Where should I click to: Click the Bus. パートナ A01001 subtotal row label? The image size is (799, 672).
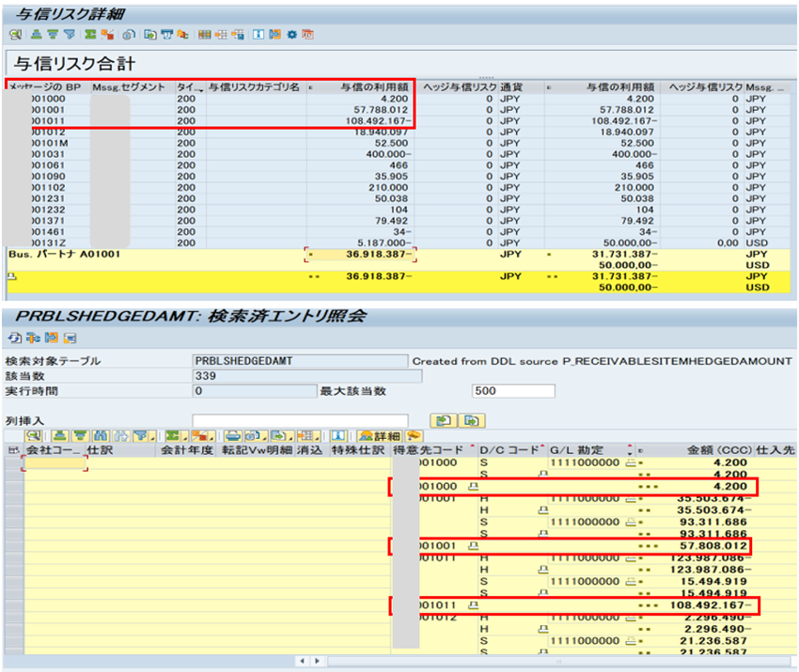coord(64,254)
